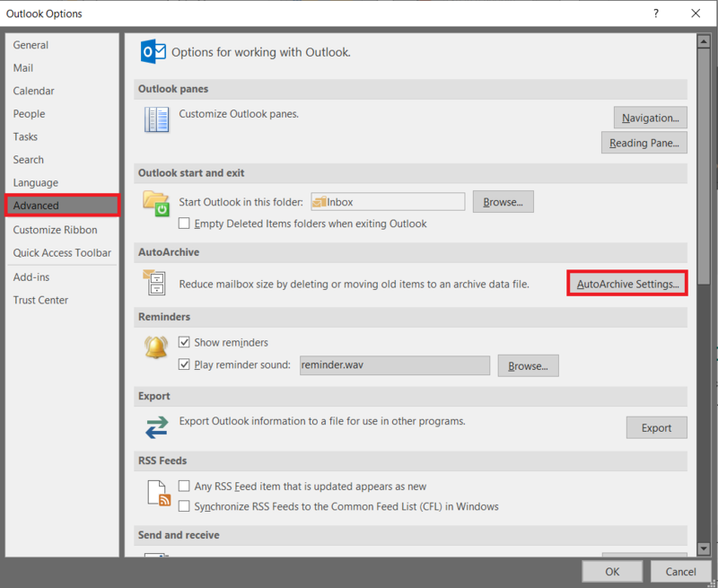The width and height of the screenshot is (718, 588).
Task: Click the RSS Feeds document icon
Action: tap(158, 493)
